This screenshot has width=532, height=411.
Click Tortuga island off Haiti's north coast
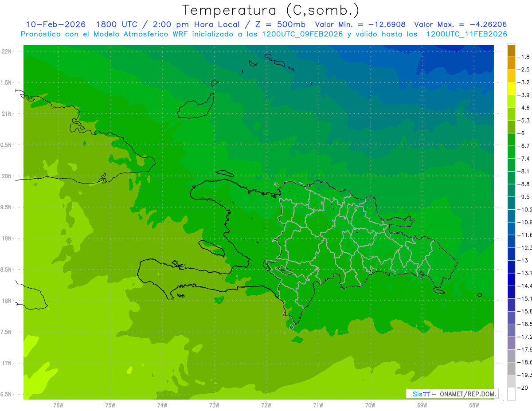[x=225, y=174]
